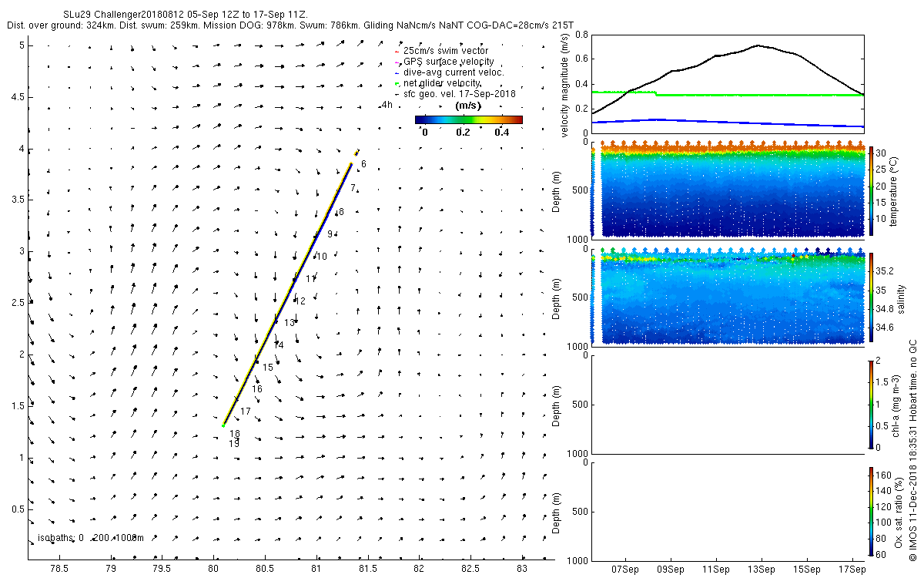Screen dimensions: 924x578
Task: Click latitude tick 4.5 on map axis
Action: tap(18, 97)
